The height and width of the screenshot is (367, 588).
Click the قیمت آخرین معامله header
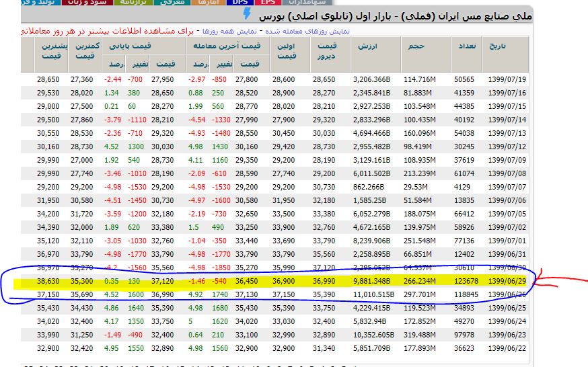[227, 46]
